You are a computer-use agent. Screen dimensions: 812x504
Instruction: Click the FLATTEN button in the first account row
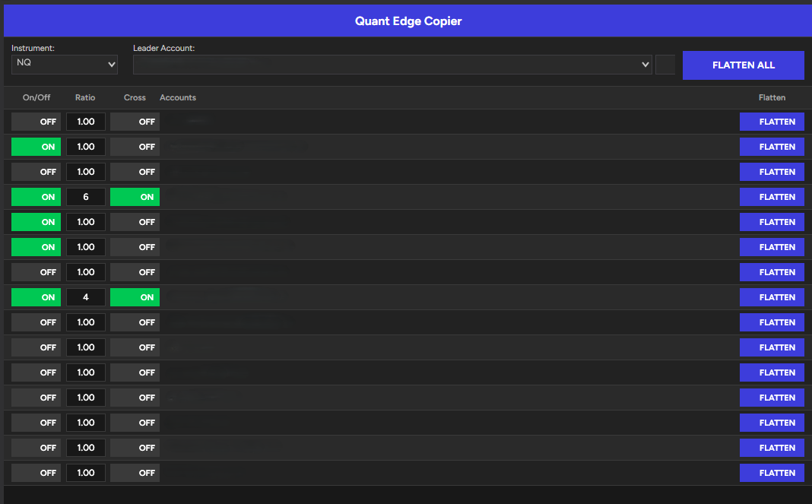[772, 122]
